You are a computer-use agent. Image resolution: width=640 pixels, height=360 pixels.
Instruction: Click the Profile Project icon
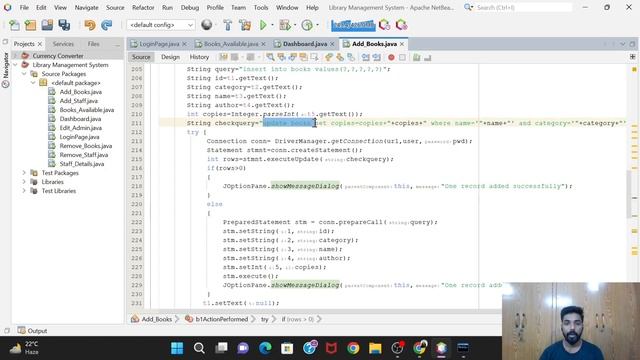click(307, 25)
